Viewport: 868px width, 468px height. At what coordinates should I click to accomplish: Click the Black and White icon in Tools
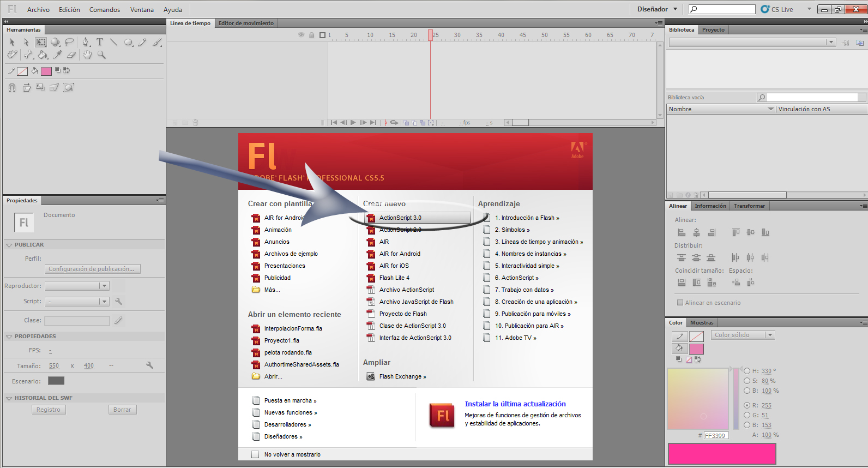tap(58, 70)
